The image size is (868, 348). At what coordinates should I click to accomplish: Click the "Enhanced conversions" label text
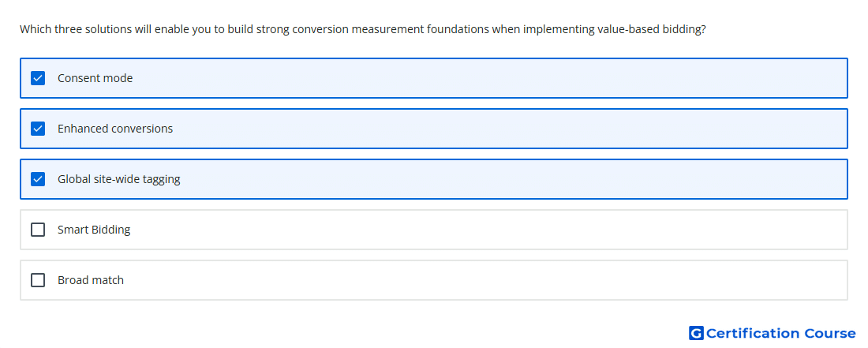(115, 129)
